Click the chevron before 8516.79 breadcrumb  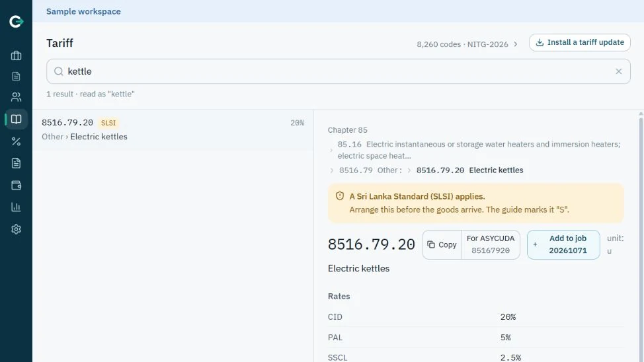[x=331, y=170]
